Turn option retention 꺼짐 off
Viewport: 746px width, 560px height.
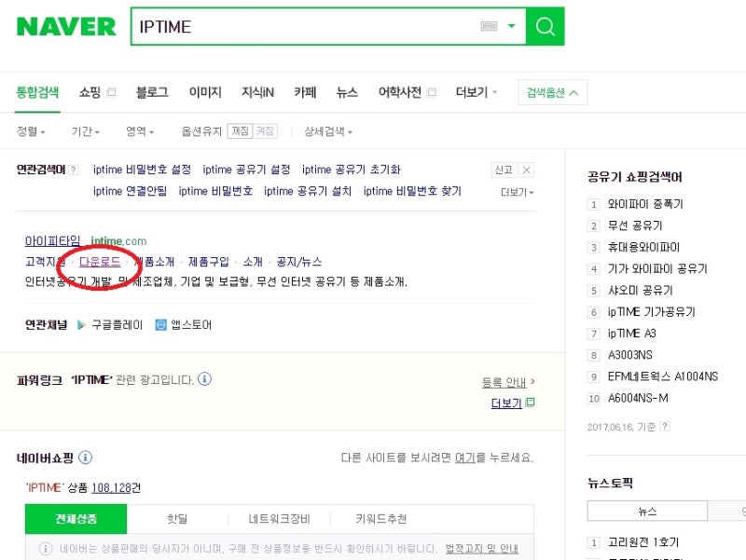tap(240, 130)
